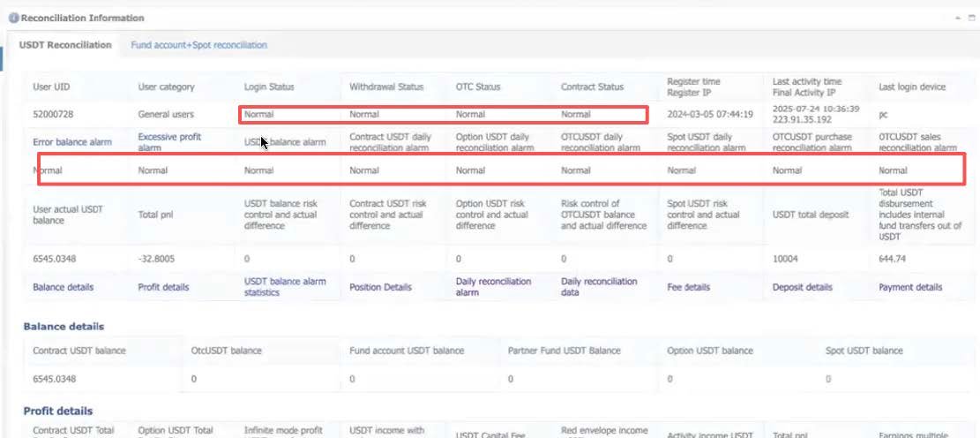This screenshot has height=438, width=980.
Task: Open the Daily reconciliation data link
Action: [599, 287]
